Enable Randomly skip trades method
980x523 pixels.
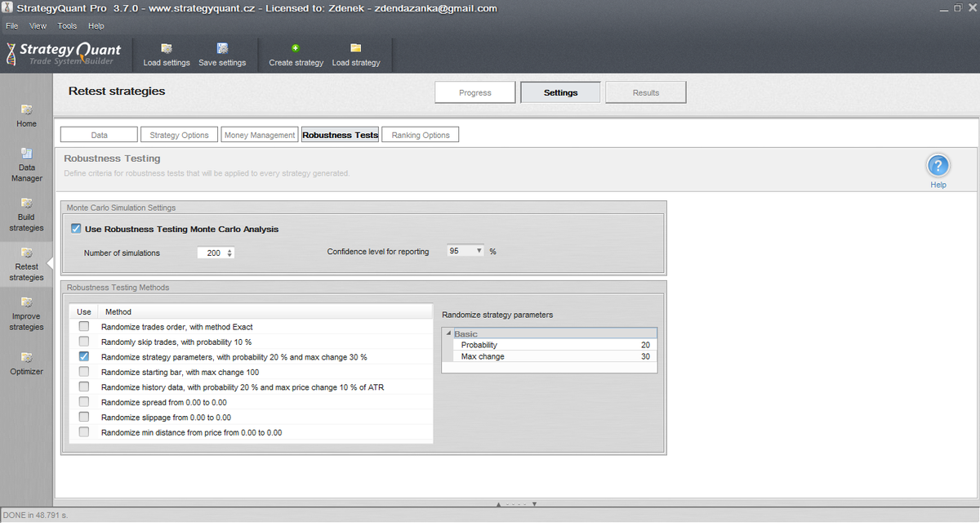coord(84,342)
